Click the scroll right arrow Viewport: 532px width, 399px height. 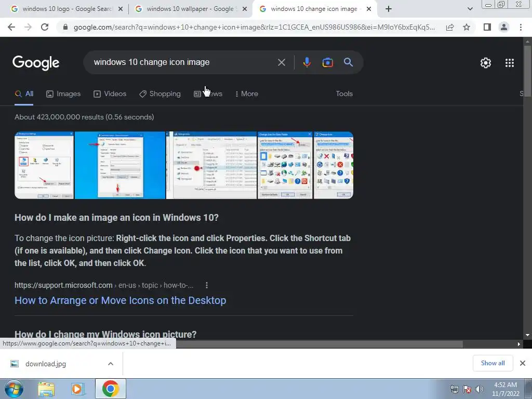[x=519, y=344]
